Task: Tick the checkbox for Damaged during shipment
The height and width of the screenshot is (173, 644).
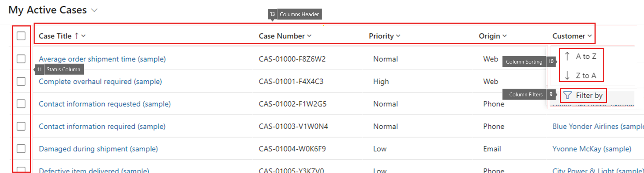Action: 21,149
